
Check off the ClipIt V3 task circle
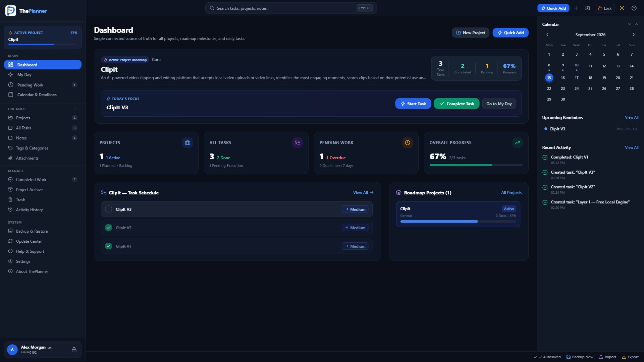[109, 209]
